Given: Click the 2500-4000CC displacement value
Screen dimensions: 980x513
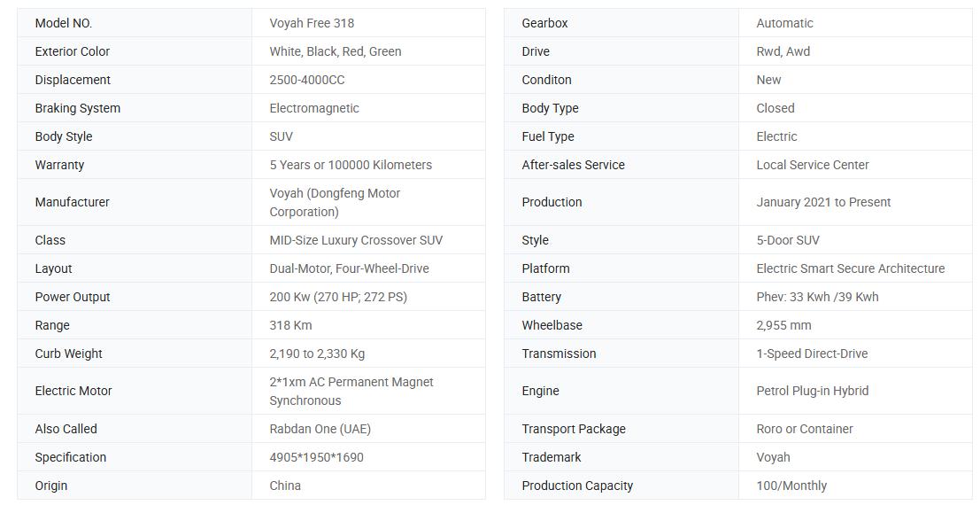Looking at the screenshot, I should 307,80.
